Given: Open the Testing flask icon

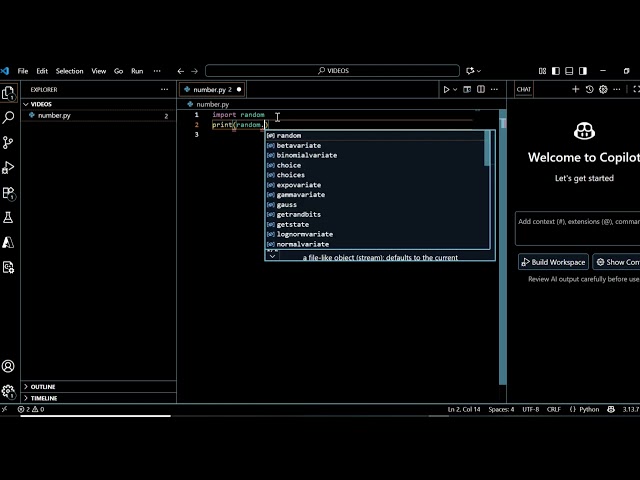Looking at the screenshot, I should pos(8,218).
